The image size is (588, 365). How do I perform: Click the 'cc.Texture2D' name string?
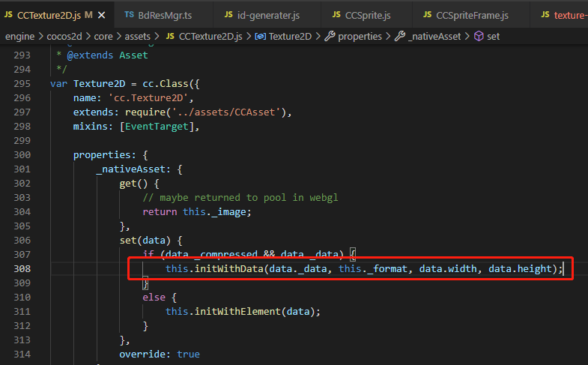(x=148, y=98)
